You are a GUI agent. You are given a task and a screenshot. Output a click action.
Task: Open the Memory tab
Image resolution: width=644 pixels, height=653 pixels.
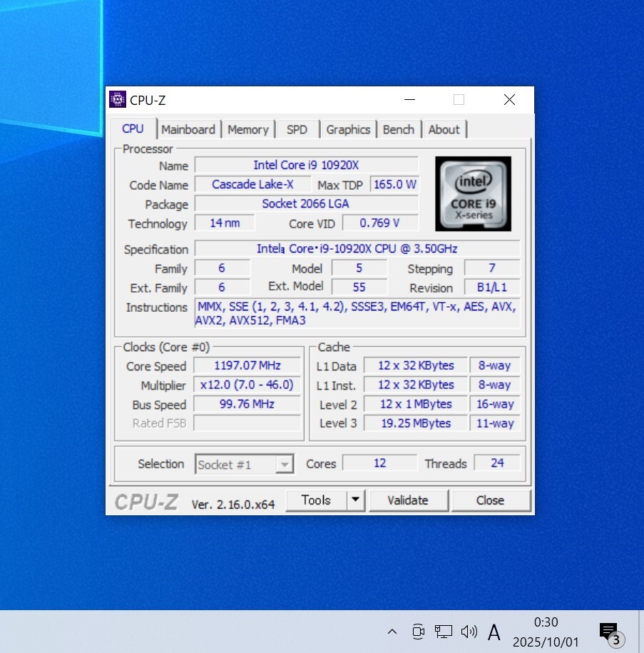click(248, 129)
